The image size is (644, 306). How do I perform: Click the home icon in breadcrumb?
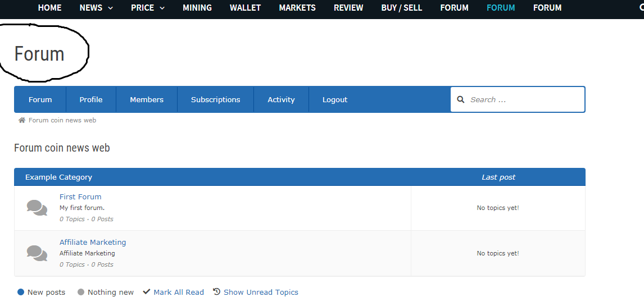pos(22,120)
